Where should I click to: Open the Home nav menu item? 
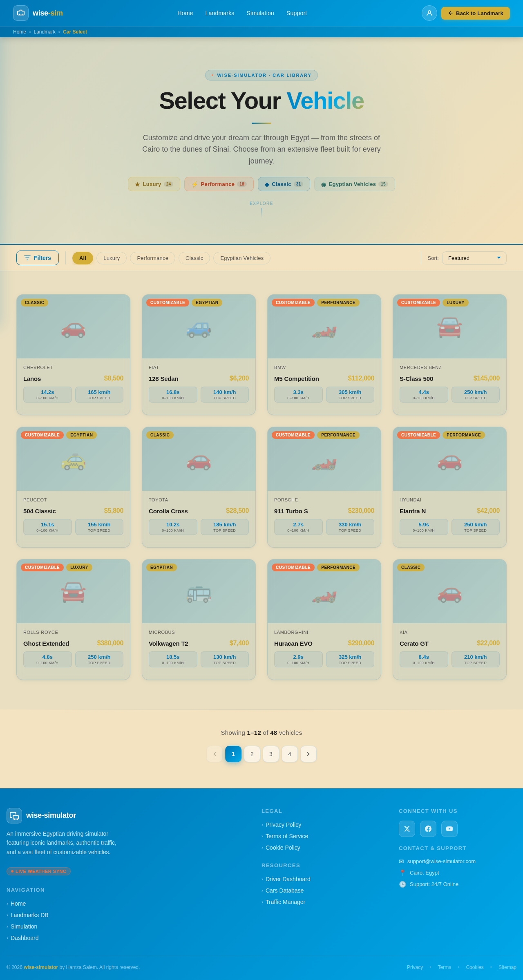pos(185,13)
